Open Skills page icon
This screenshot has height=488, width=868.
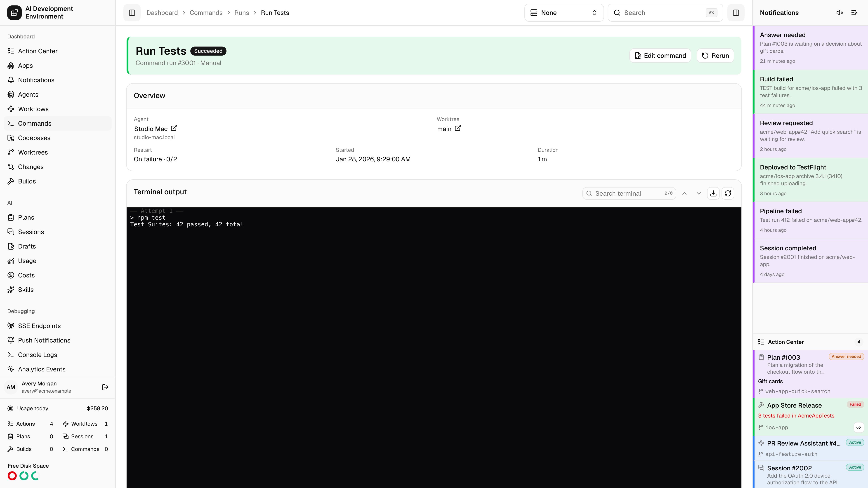click(11, 290)
